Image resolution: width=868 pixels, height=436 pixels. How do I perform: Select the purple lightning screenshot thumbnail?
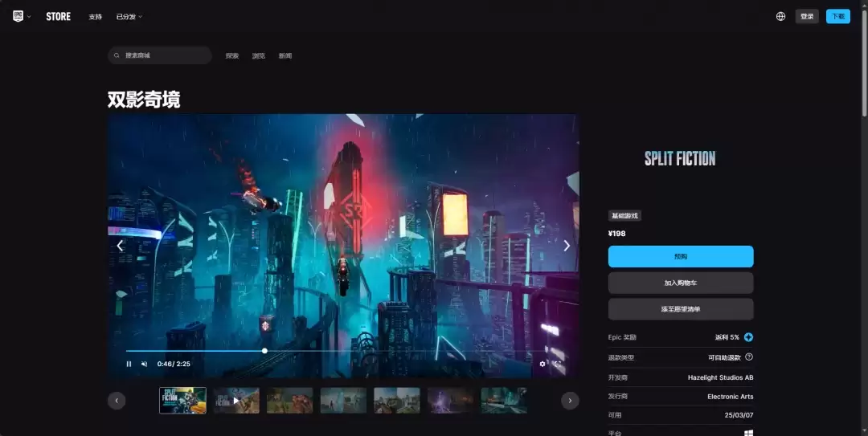(451, 401)
